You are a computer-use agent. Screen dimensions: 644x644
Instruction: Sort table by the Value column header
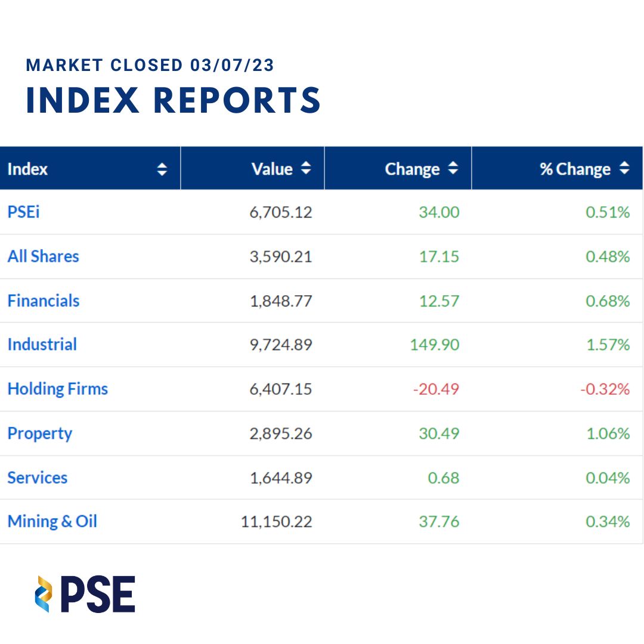point(272,169)
